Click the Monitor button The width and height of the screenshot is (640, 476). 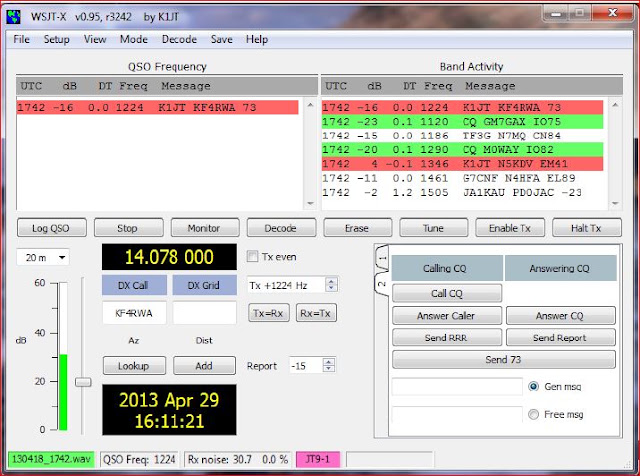pyautogui.click(x=204, y=228)
